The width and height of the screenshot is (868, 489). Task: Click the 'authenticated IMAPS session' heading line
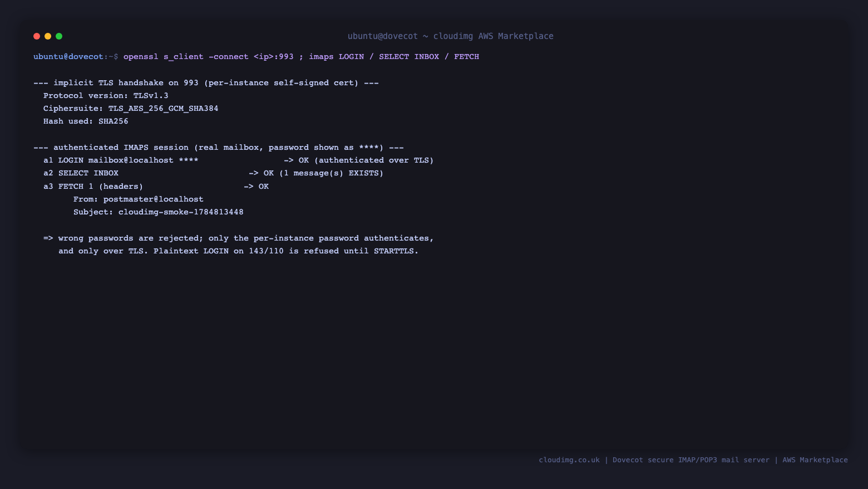[x=219, y=148]
